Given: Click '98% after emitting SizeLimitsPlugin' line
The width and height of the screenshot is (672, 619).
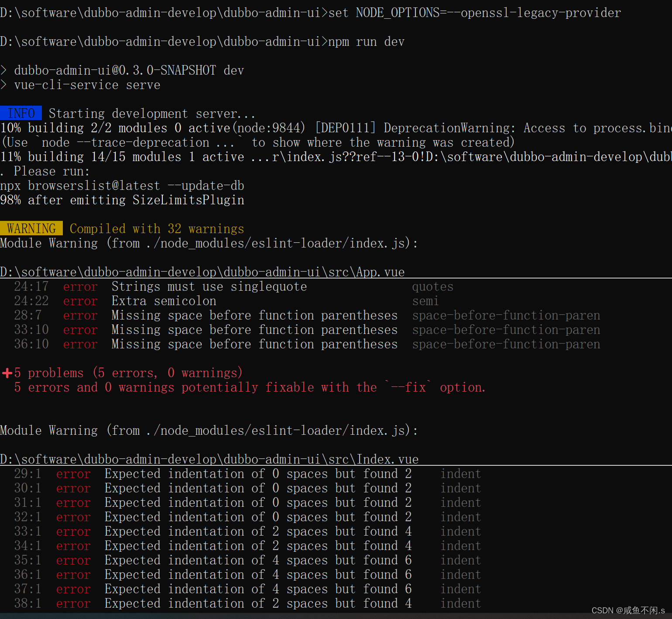Looking at the screenshot, I should pos(122,200).
